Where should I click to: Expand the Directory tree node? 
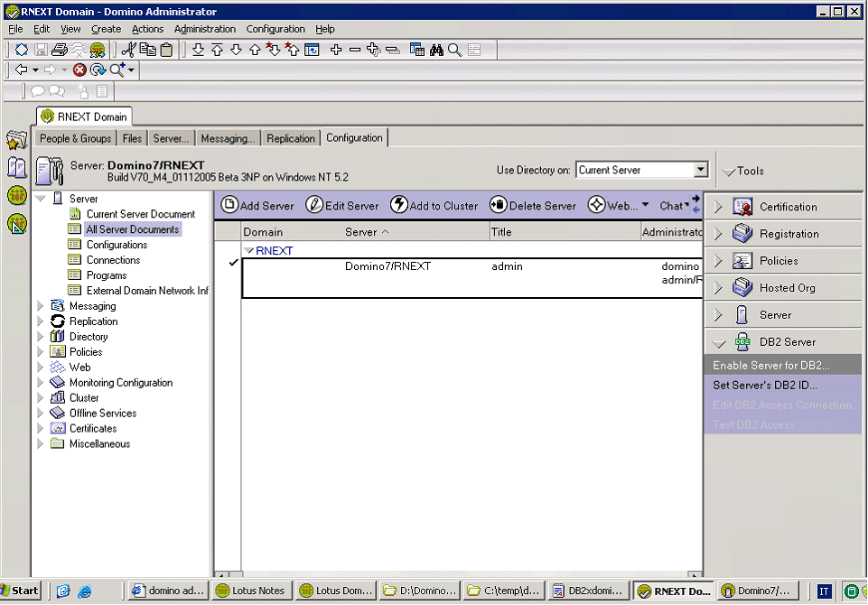[41, 337]
